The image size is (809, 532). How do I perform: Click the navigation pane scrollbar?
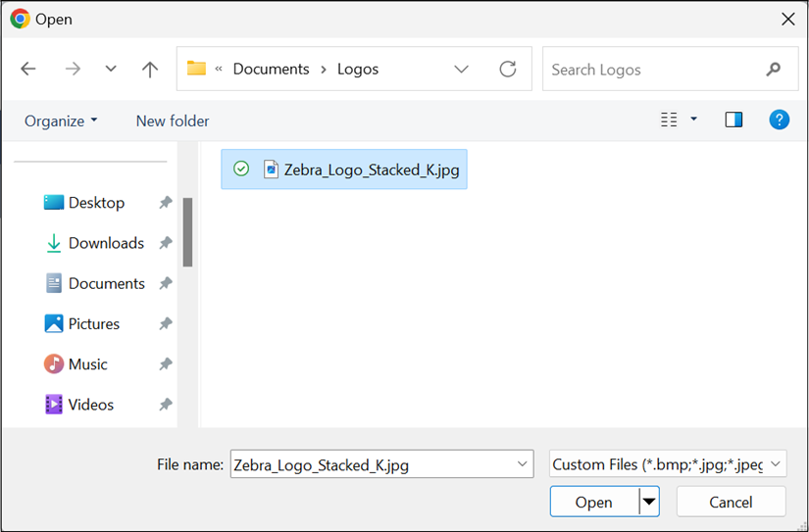[187, 232]
